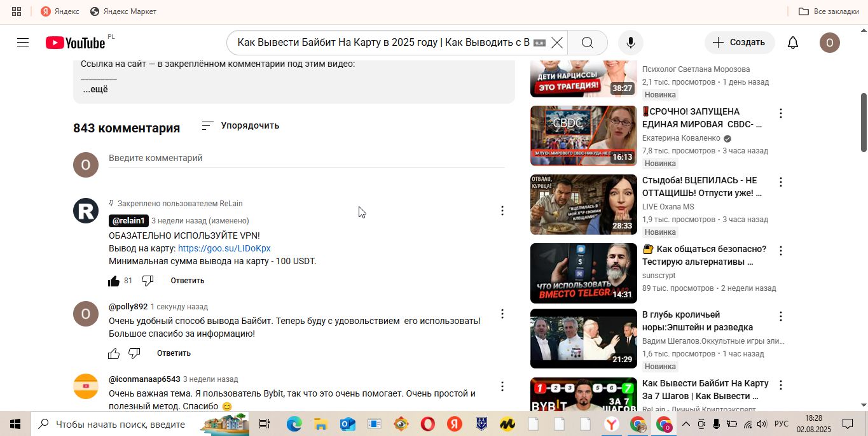The height and width of the screenshot is (436, 868).
Task: Click the page vertical scrollbar thumb
Action: pyautogui.click(x=864, y=122)
